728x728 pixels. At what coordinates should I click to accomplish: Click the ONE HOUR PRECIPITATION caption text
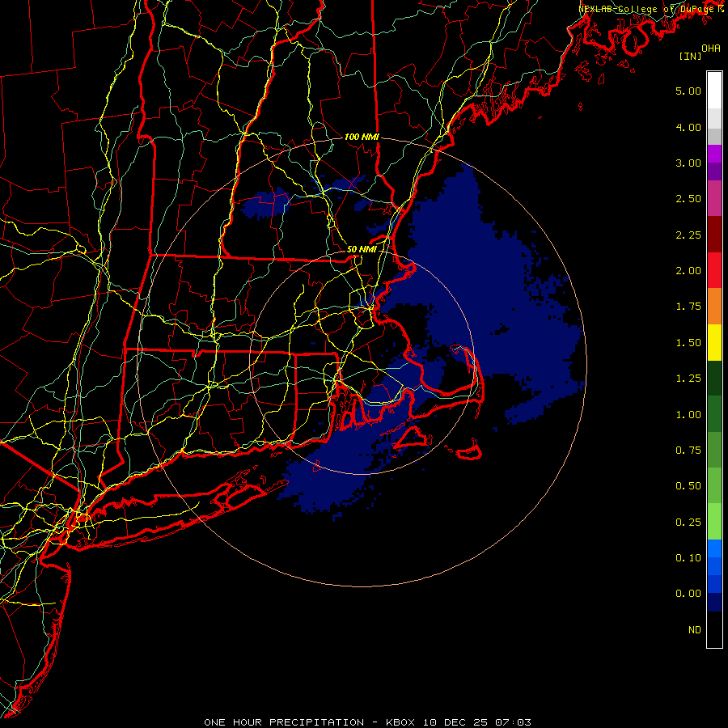pos(284,722)
